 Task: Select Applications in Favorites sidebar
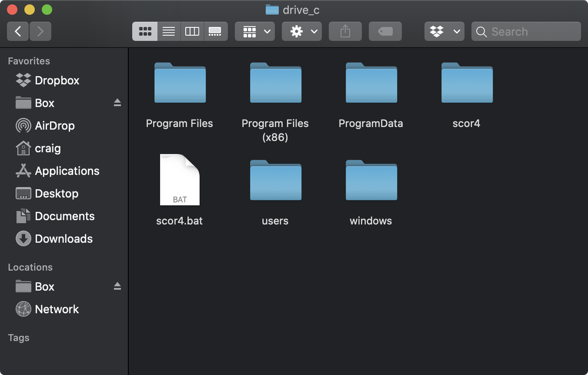pyautogui.click(x=67, y=171)
